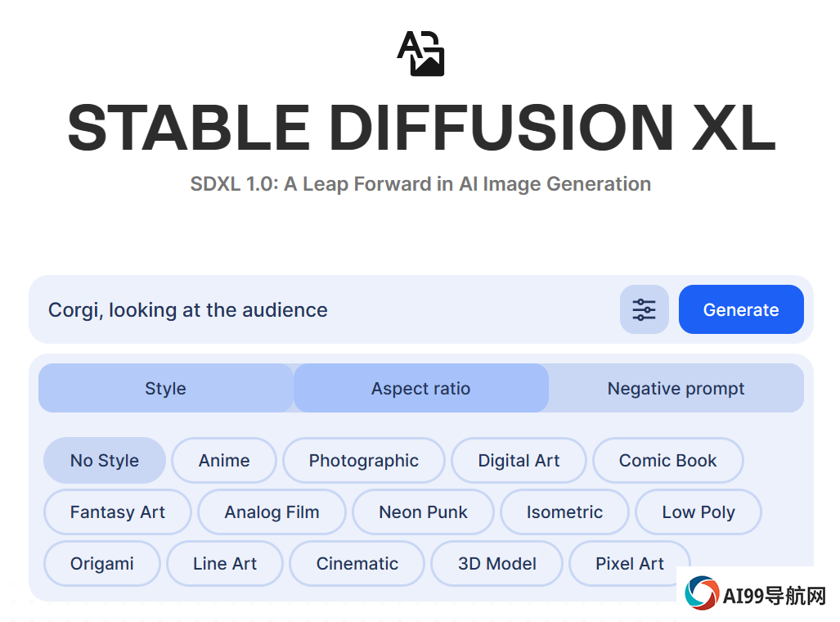Switch to the Style tab

[165, 388]
